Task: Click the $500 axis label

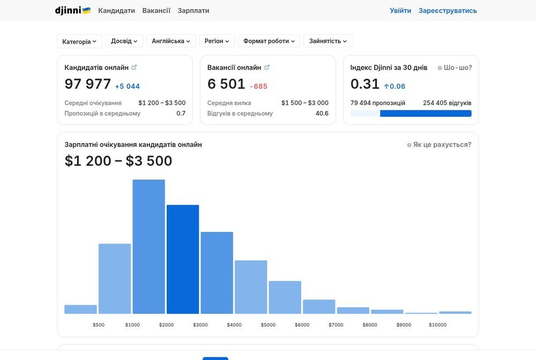Action: coord(98,325)
